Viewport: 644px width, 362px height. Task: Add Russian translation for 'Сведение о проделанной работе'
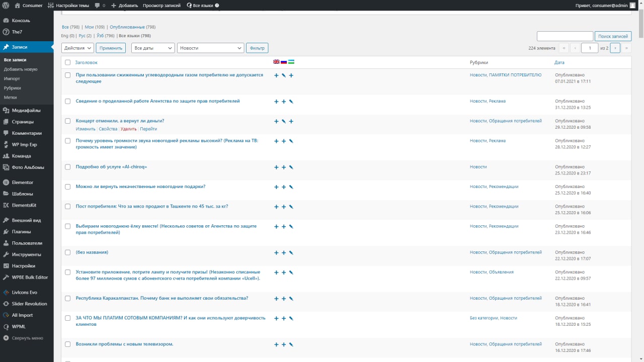[284, 102]
